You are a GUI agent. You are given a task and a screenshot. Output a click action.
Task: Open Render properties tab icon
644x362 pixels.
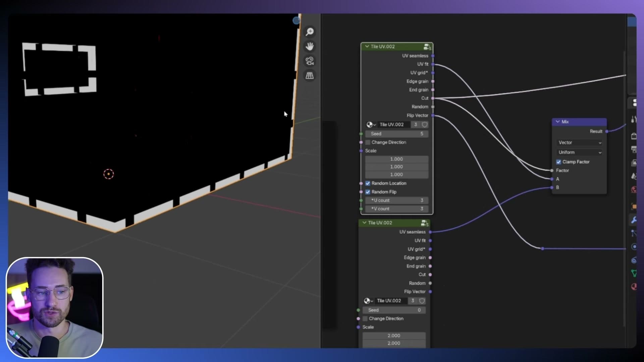click(x=634, y=136)
